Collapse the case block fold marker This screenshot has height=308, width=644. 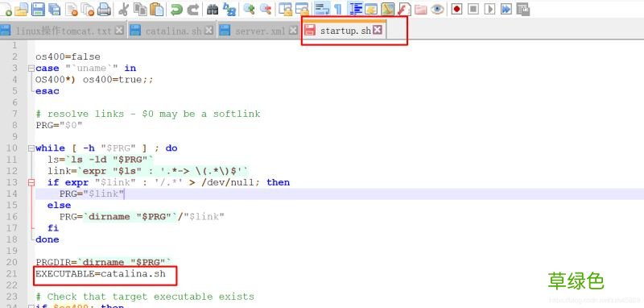click(31, 69)
